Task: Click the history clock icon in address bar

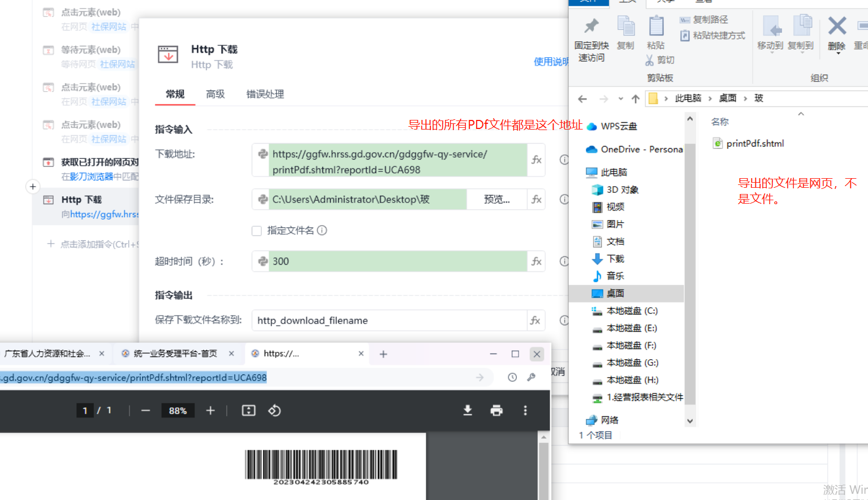Action: pyautogui.click(x=512, y=377)
